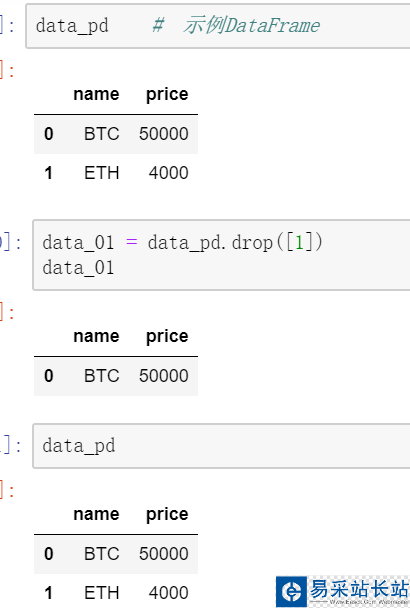The image size is (410, 608).
Task: Click the name header in first table
Action: pos(96,94)
